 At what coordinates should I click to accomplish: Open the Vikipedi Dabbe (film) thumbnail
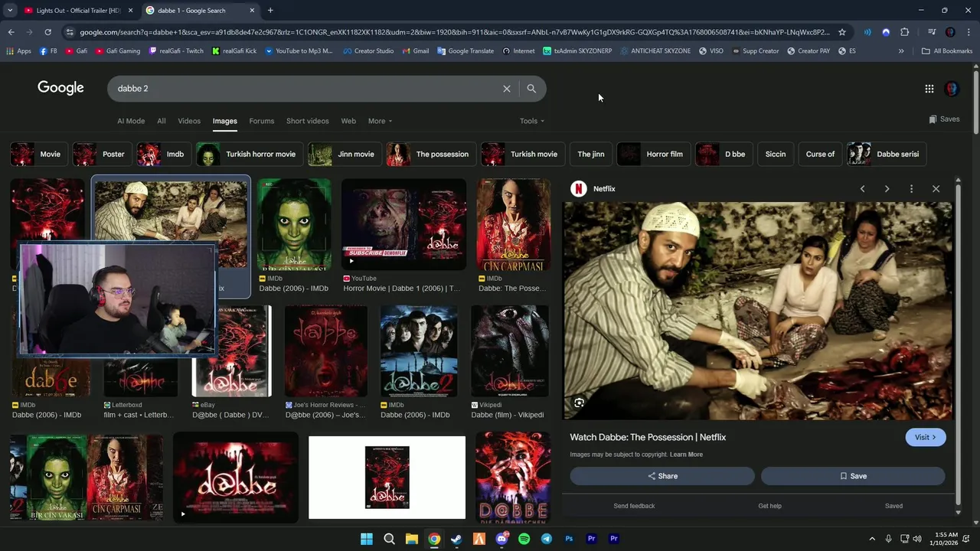coord(510,351)
